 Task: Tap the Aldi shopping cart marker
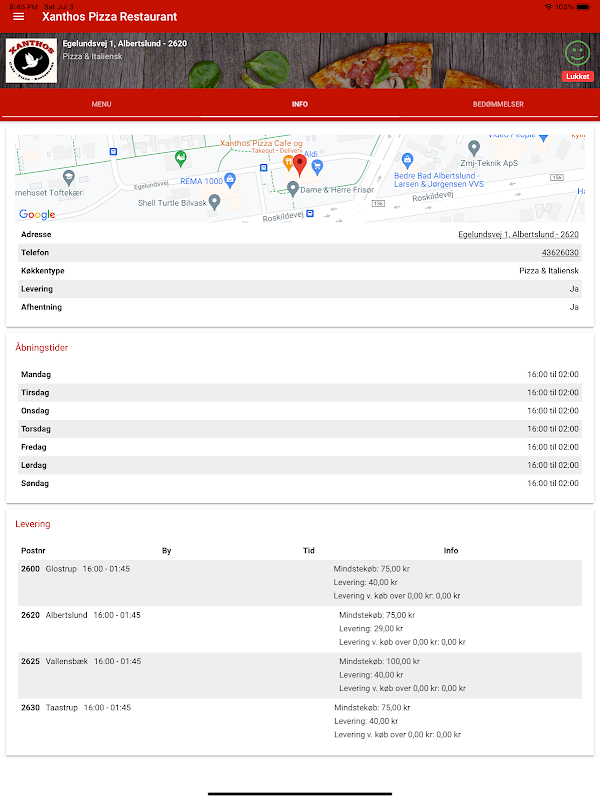click(x=317, y=166)
